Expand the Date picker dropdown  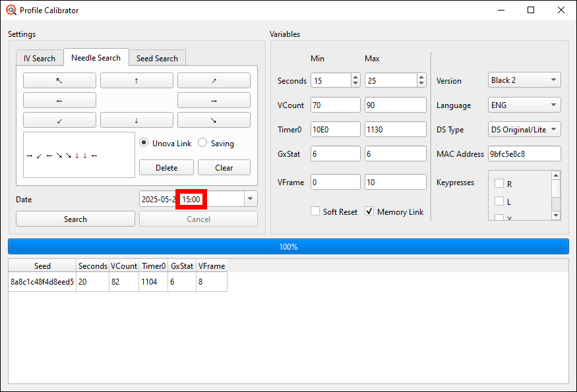[249, 198]
